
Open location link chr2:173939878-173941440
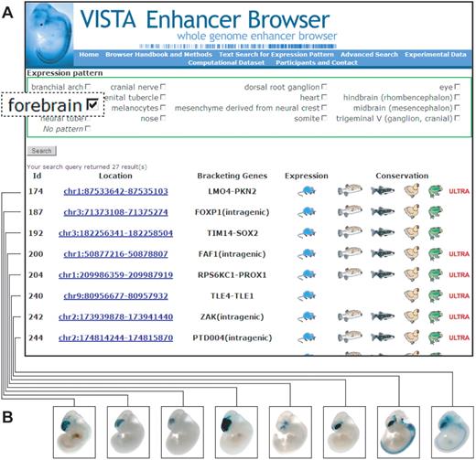coord(115,316)
